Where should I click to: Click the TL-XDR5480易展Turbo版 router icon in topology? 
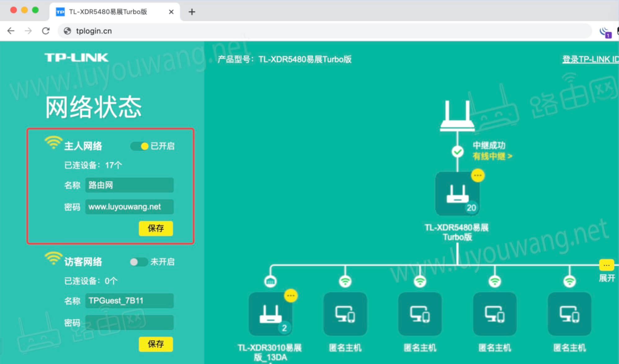457,194
